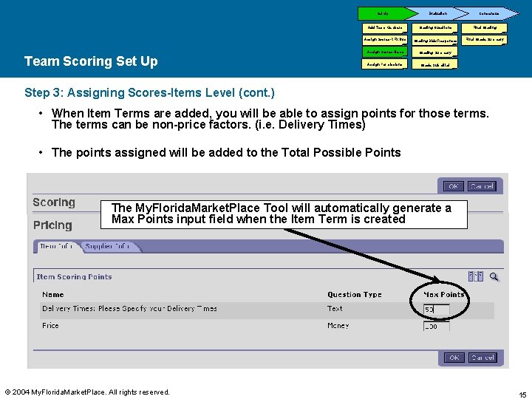Click the Scoring section heading
Screen dimensions: 532x399
point(54,202)
